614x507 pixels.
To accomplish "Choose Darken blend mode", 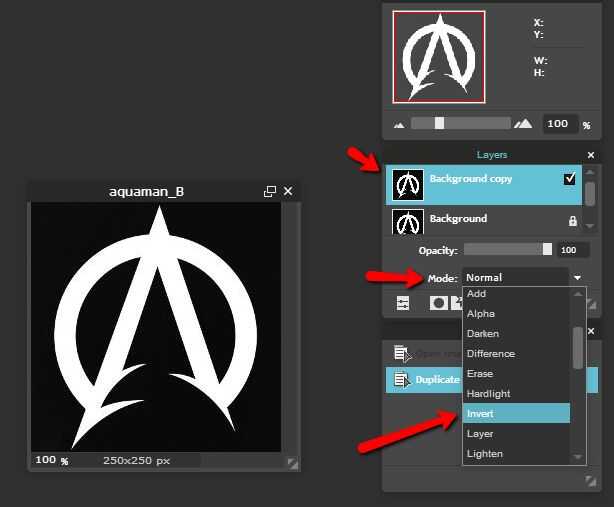I will point(516,334).
